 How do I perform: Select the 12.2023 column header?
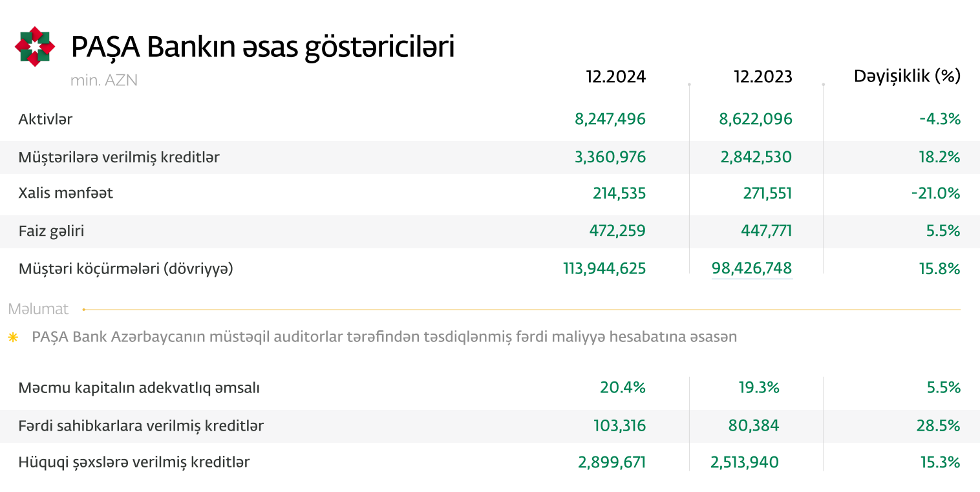click(x=762, y=77)
